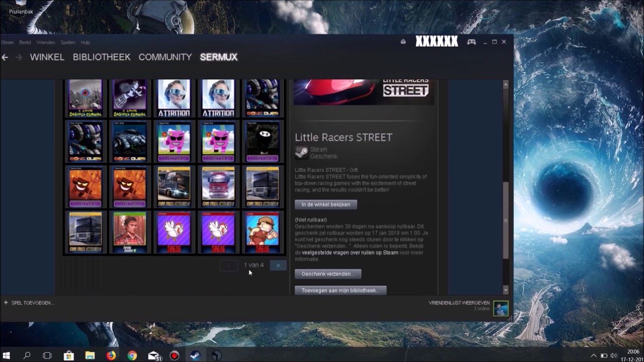Select the red truck Euro Truck card
Screen dimensions: 644x362
[x=218, y=187]
